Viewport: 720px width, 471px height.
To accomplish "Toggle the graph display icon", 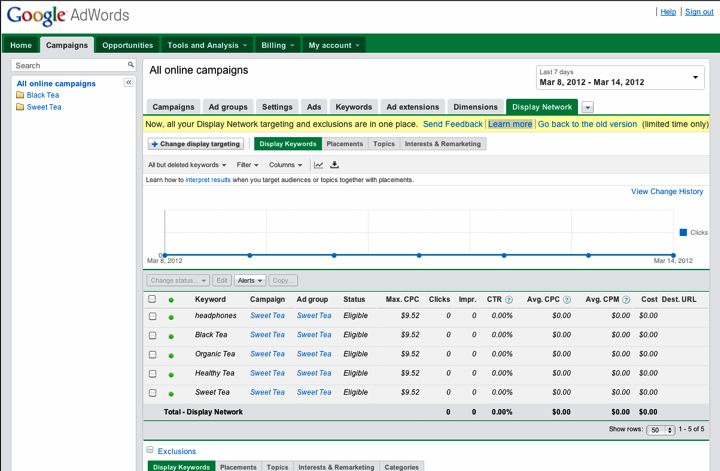I will [x=318, y=165].
